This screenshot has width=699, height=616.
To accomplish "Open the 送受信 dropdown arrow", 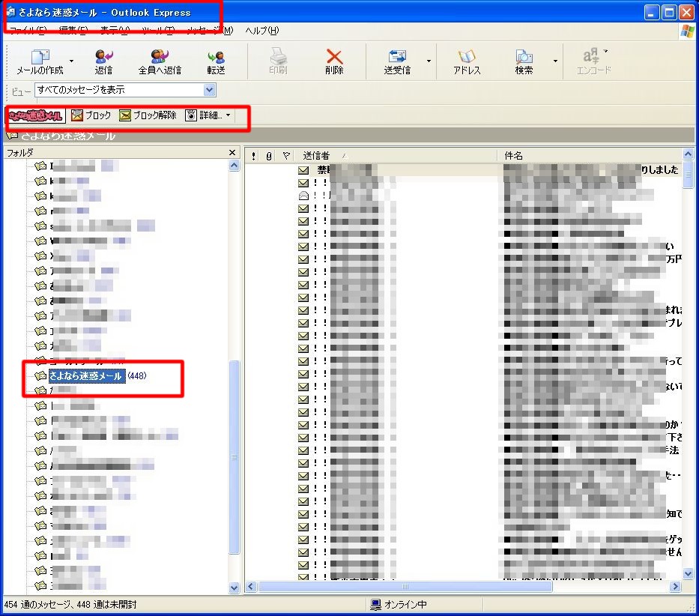I will (x=429, y=61).
